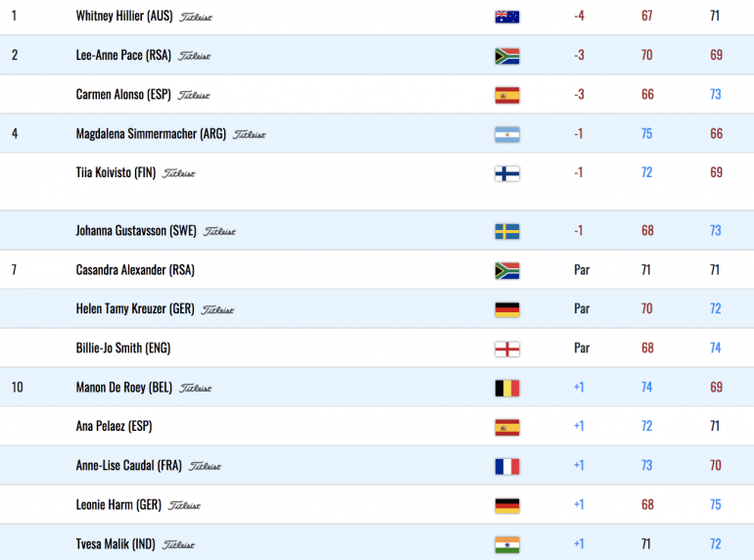This screenshot has height=560, width=754.
Task: Click the Argentina flag beside Magdalena Simmermacher
Action: point(507,134)
